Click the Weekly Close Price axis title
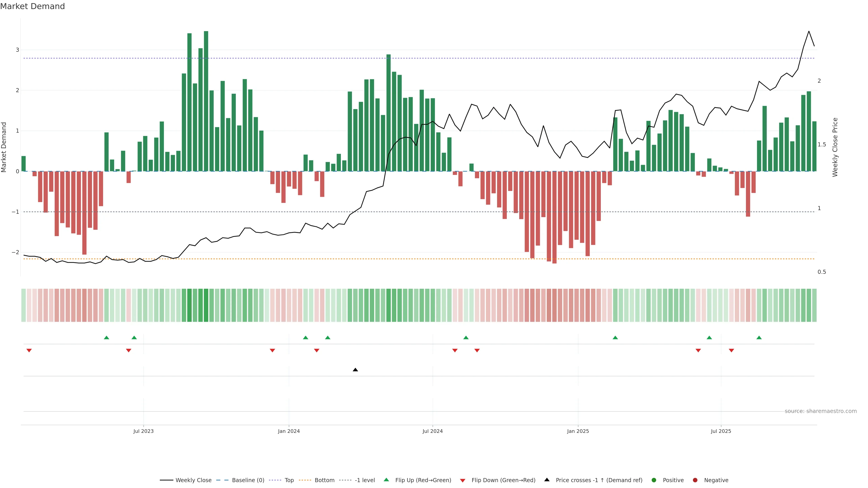This screenshot has height=488, width=868. point(835,147)
